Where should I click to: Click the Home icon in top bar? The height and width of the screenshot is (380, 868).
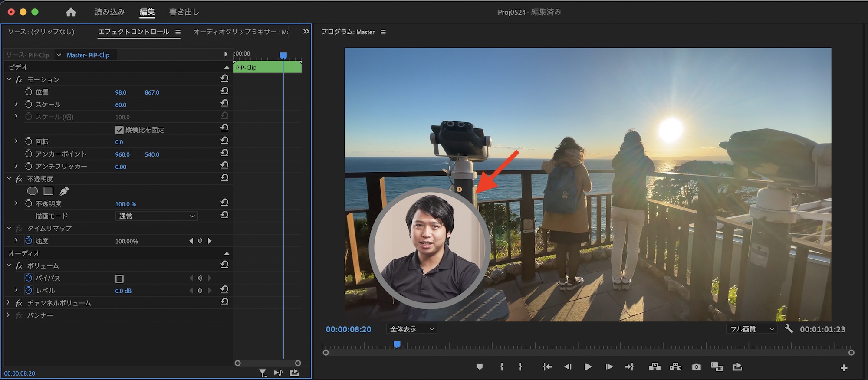click(x=71, y=12)
